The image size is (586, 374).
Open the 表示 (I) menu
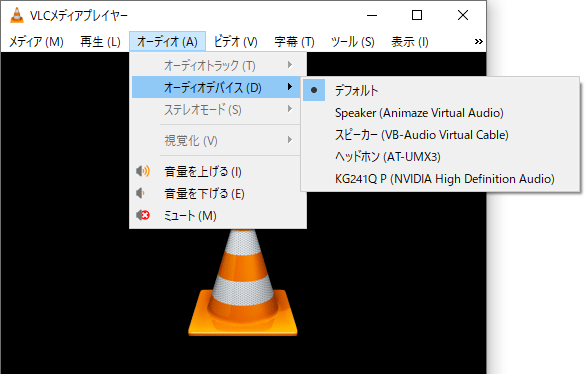click(410, 41)
